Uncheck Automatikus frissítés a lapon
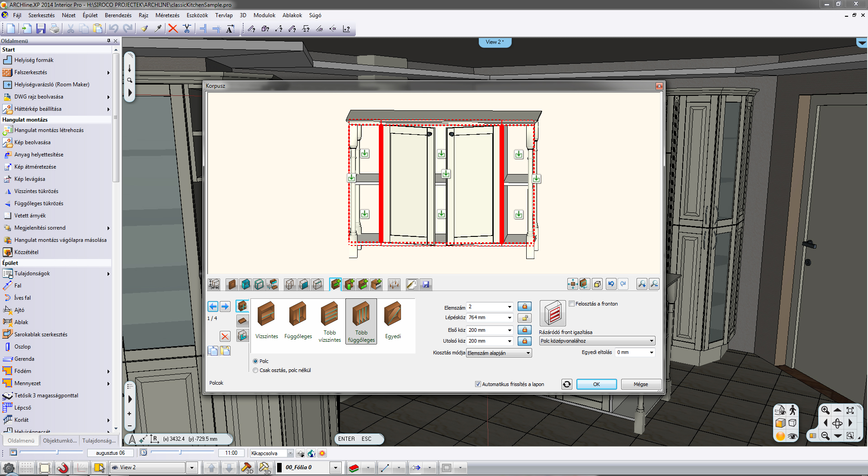The image size is (868, 476). [478, 384]
